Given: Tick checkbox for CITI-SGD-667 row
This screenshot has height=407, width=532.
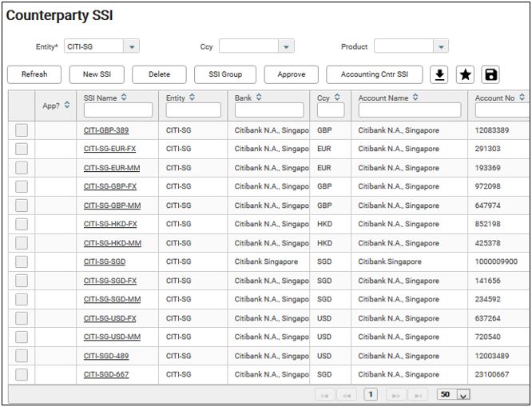Looking at the screenshot, I should pyautogui.click(x=22, y=375).
